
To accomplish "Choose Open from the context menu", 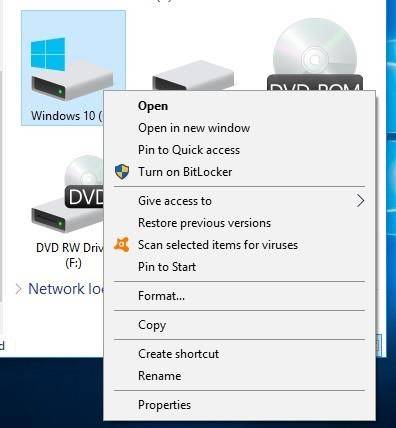I will 239,106.
